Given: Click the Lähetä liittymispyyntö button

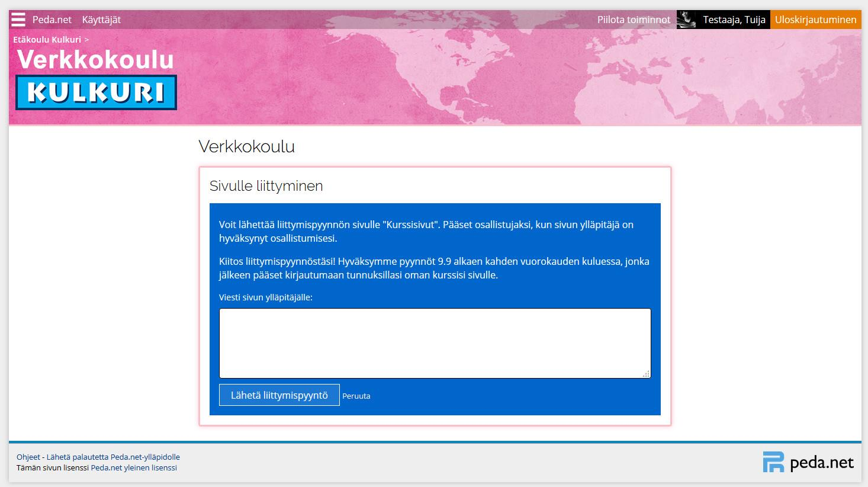Looking at the screenshot, I should [279, 395].
